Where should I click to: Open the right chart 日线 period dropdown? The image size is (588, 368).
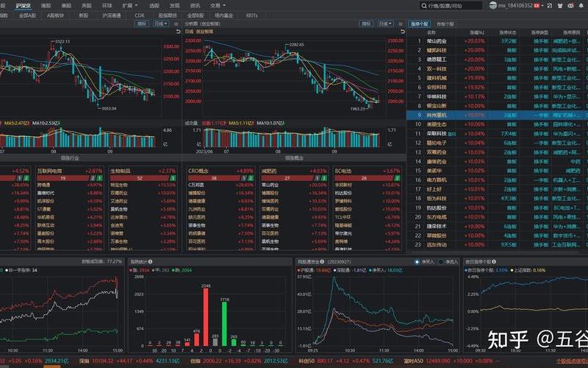coord(385,24)
